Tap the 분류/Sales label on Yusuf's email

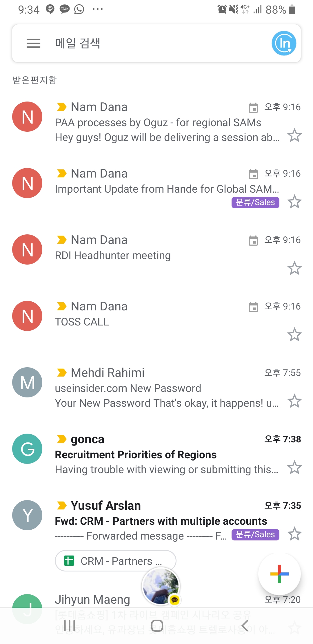pyautogui.click(x=255, y=534)
